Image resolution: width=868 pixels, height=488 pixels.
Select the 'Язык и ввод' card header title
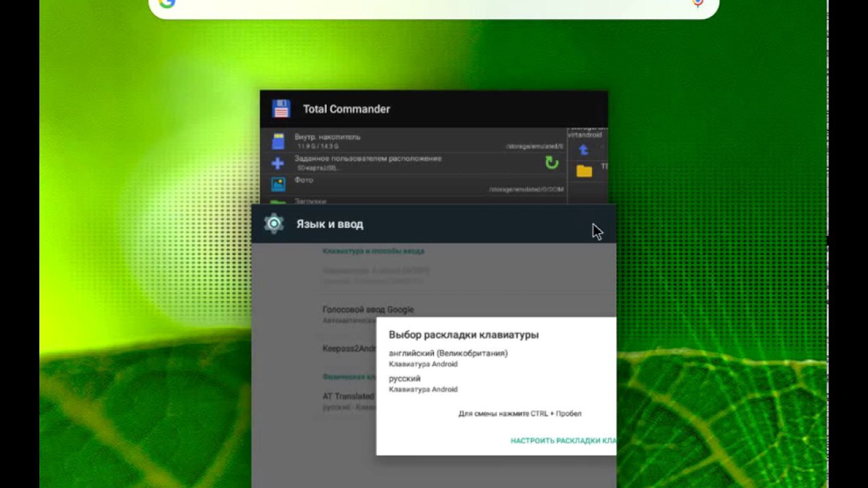point(330,224)
